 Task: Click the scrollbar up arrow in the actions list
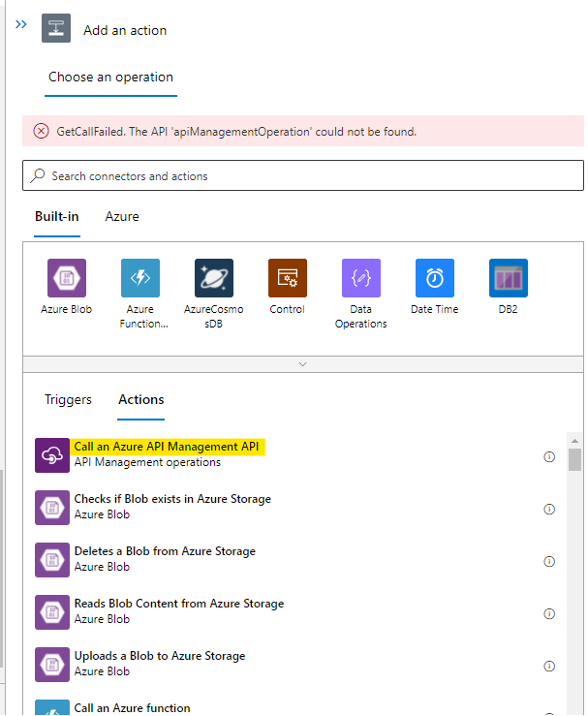click(x=574, y=441)
